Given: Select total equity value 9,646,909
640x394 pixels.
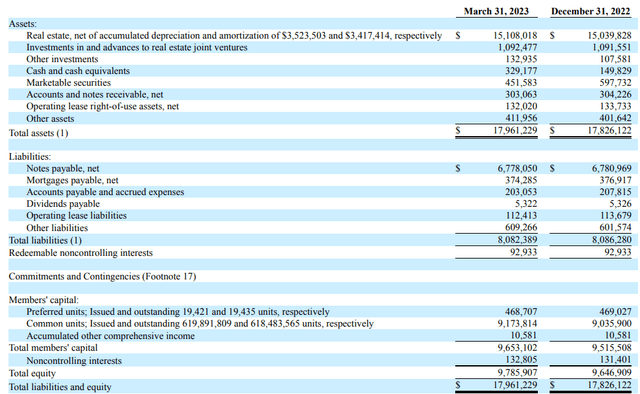Looking at the screenshot, I should [x=611, y=373].
